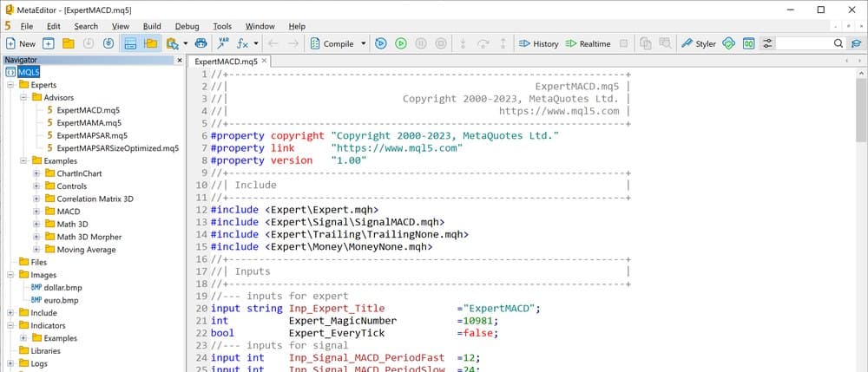Click the stop debugging icon
The image size is (868, 372).
tap(441, 43)
